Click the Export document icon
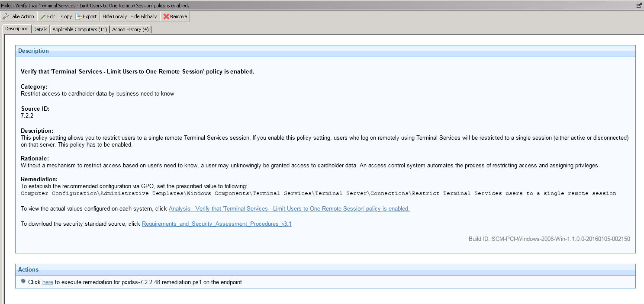This screenshot has height=304, width=644. (x=79, y=16)
